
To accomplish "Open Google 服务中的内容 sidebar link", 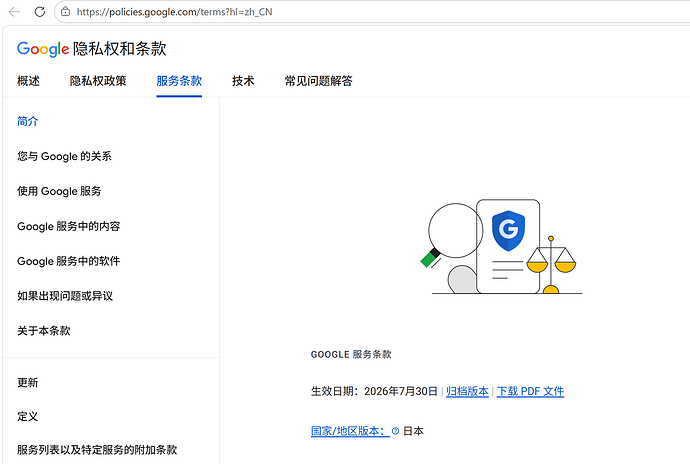I will pos(69,226).
